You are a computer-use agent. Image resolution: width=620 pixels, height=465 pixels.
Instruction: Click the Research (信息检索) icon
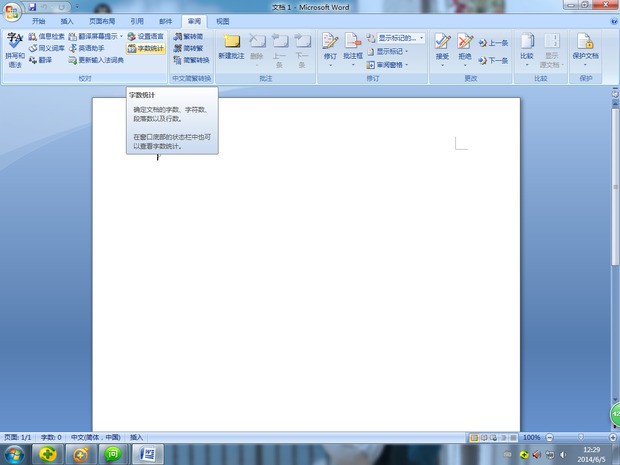tap(46, 36)
